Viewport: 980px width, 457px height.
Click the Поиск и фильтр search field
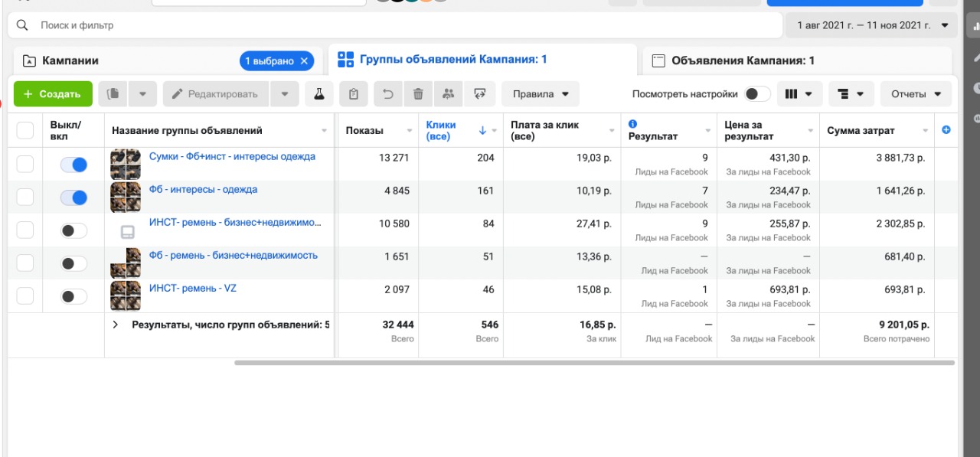click(x=394, y=25)
